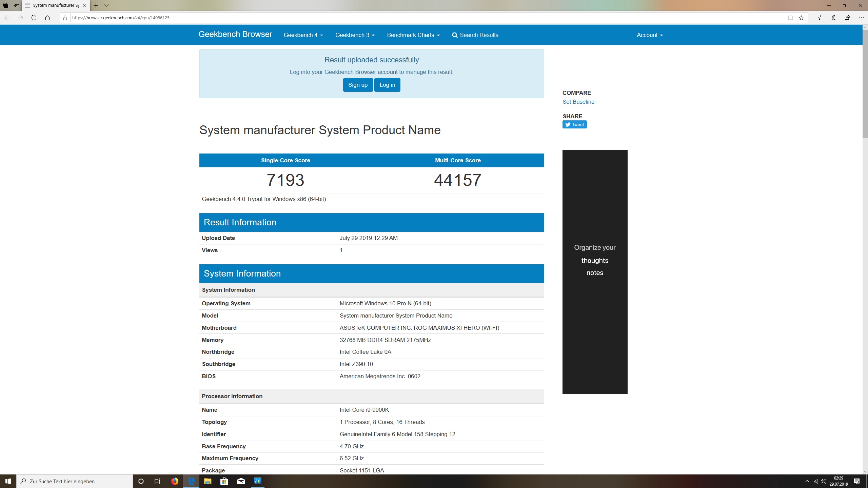Click the share page icon
This screenshot has width=868, height=488.
[848, 18]
